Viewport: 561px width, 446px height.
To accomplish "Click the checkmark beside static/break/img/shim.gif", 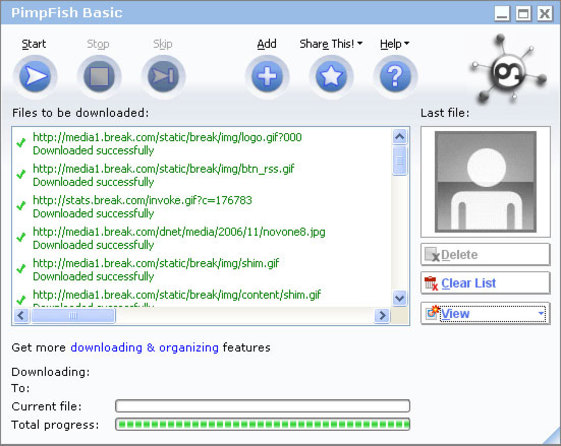I will (x=21, y=269).
